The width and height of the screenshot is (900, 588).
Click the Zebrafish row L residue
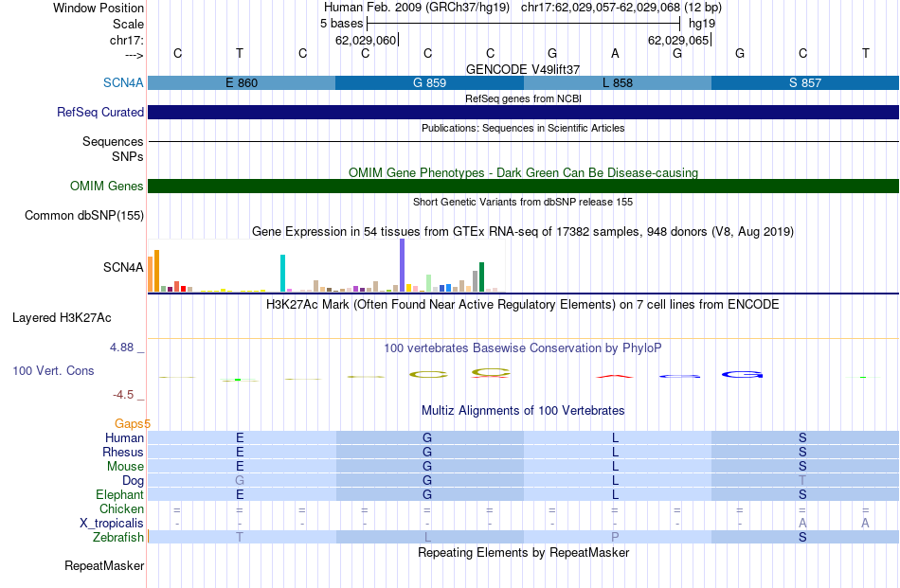click(x=427, y=537)
